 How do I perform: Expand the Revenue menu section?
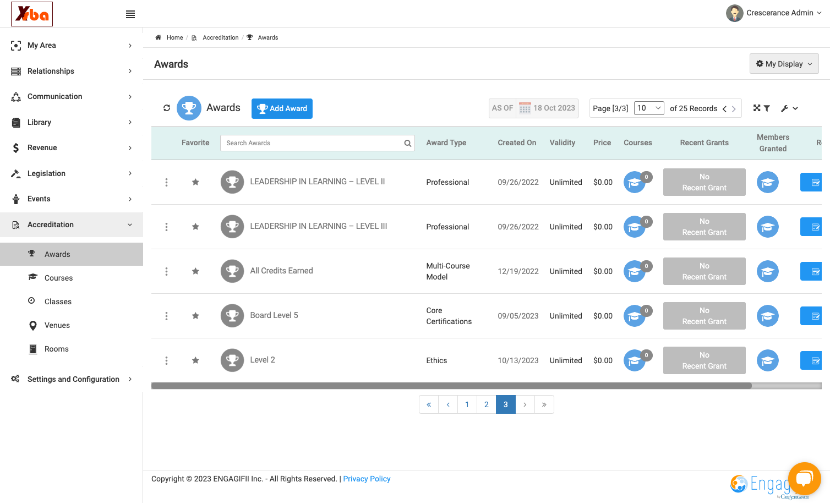pos(72,147)
